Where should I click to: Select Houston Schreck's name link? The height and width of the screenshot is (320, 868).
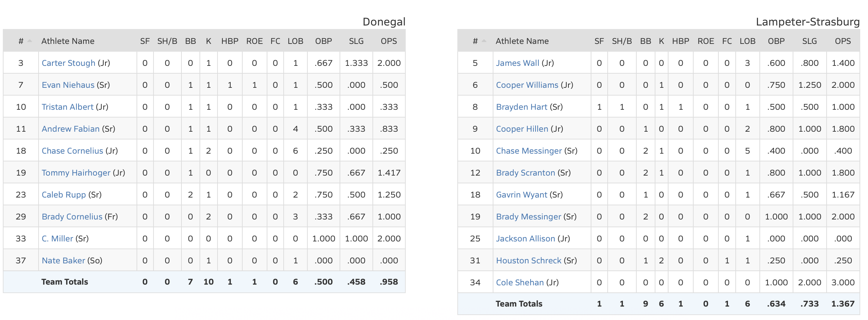coord(528,261)
